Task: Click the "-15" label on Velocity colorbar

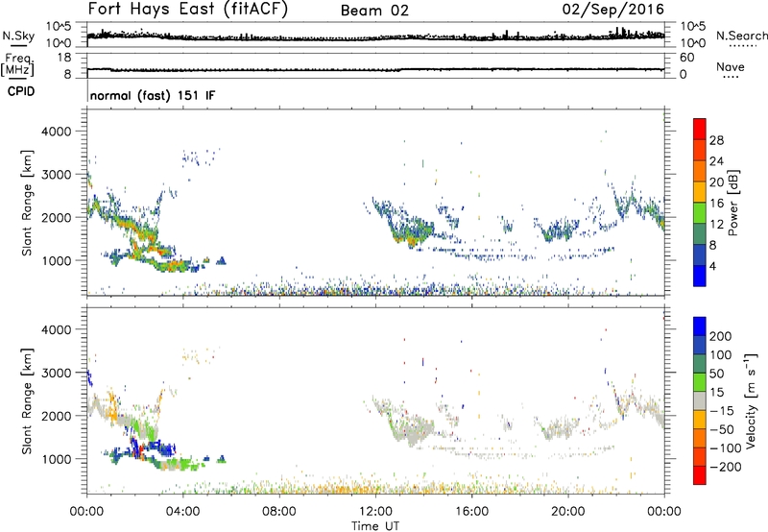Action: 722,411
